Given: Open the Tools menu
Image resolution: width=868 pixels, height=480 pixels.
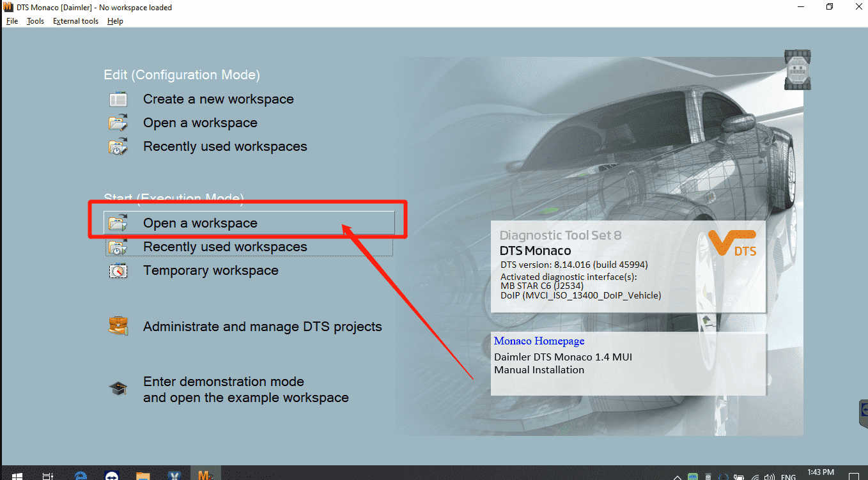Looking at the screenshot, I should [x=35, y=20].
